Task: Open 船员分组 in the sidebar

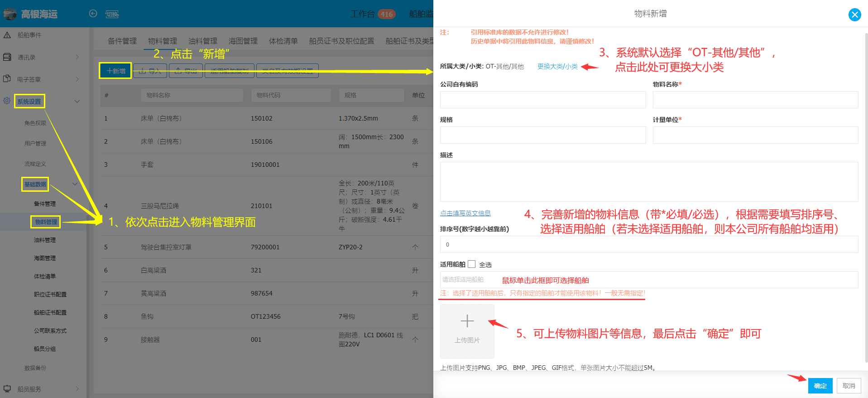Action: tap(45, 349)
